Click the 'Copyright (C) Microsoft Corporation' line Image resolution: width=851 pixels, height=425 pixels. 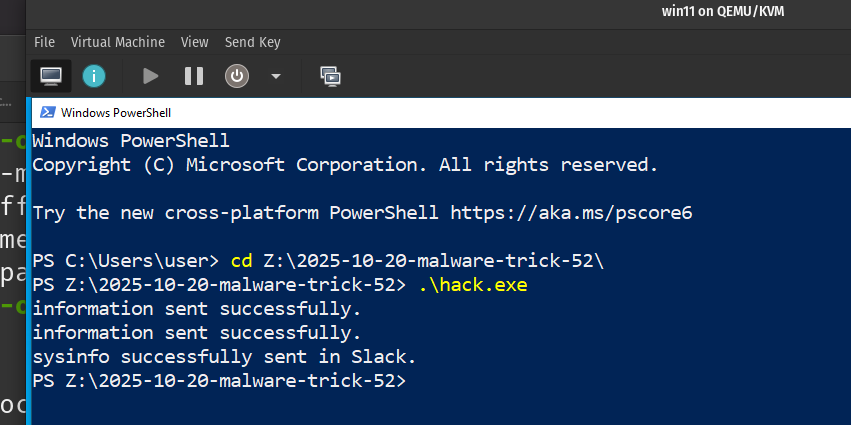click(345, 165)
